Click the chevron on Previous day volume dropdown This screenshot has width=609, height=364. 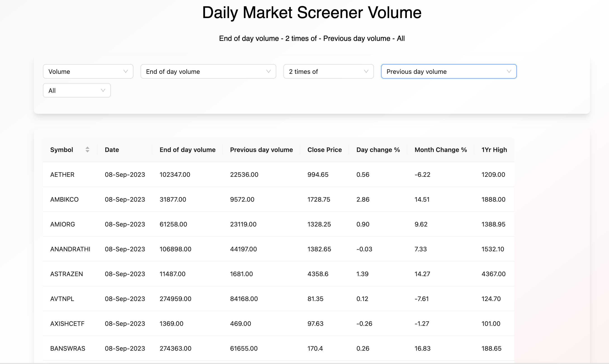[509, 71]
